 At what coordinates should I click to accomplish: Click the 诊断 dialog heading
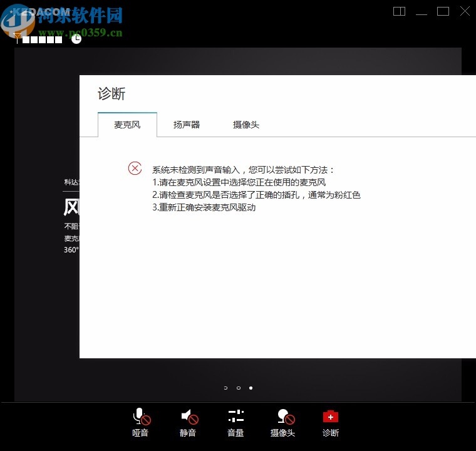point(111,93)
